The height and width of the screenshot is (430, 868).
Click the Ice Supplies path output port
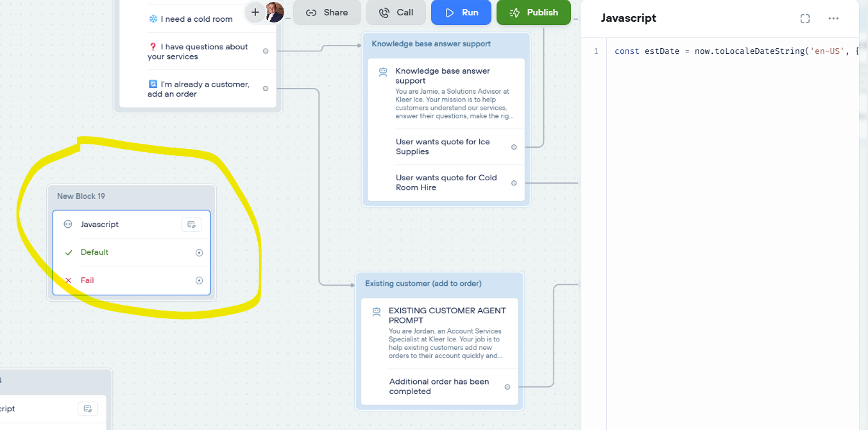tap(514, 147)
